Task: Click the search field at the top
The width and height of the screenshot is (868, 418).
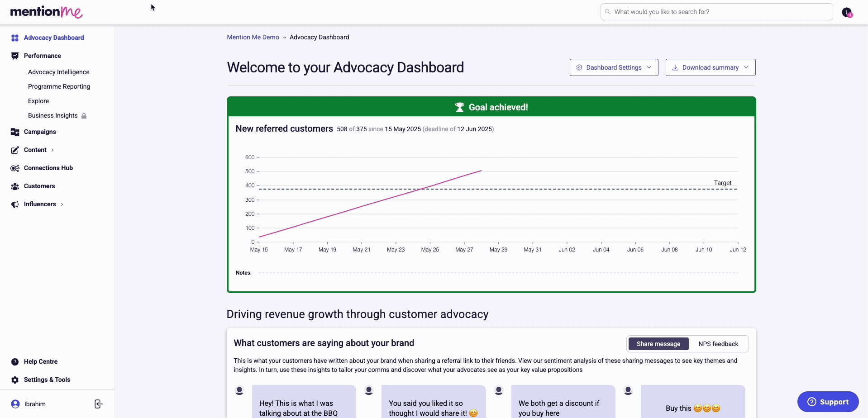Action: [716, 12]
